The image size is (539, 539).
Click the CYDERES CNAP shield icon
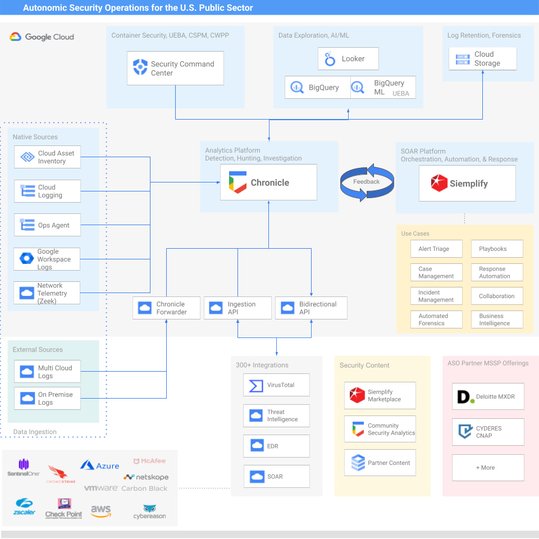coord(465,431)
